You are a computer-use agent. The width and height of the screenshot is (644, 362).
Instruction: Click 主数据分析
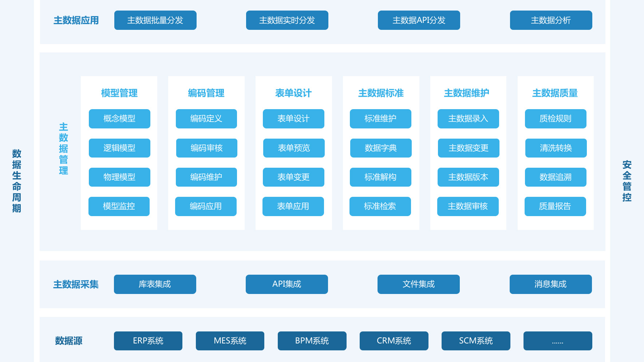[551, 20]
